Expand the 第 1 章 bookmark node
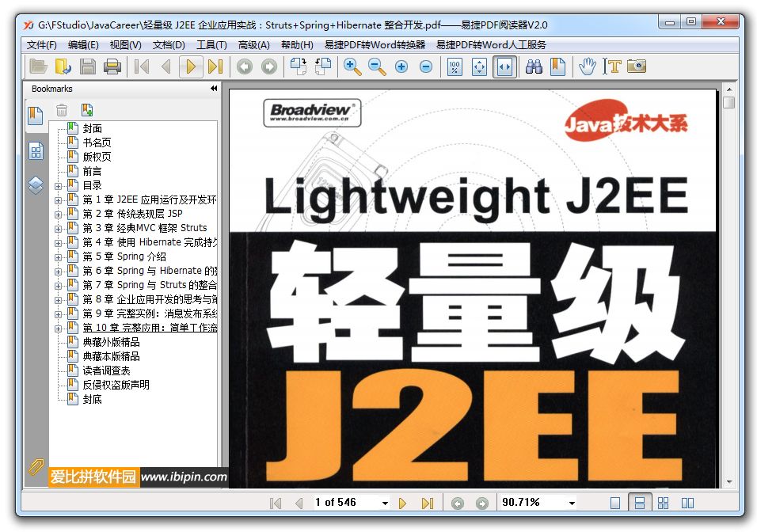The image size is (757, 532). point(58,200)
